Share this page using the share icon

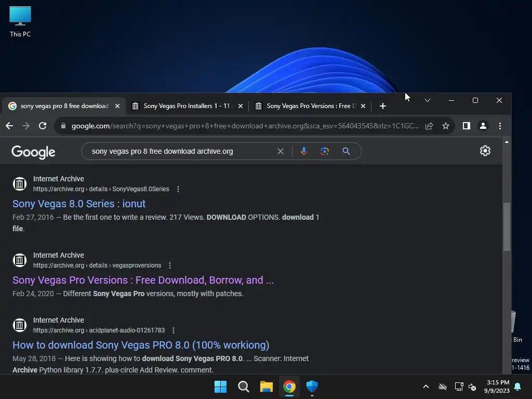pos(429,126)
